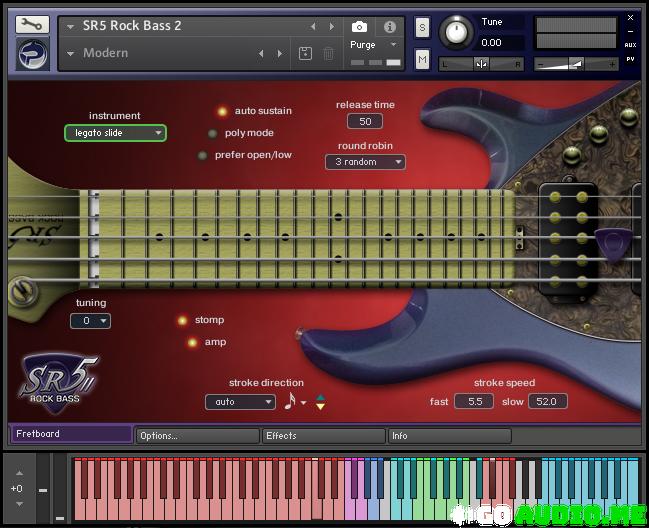The image size is (649, 528).
Task: Expand the Modern snapshot menu
Action: [70, 54]
